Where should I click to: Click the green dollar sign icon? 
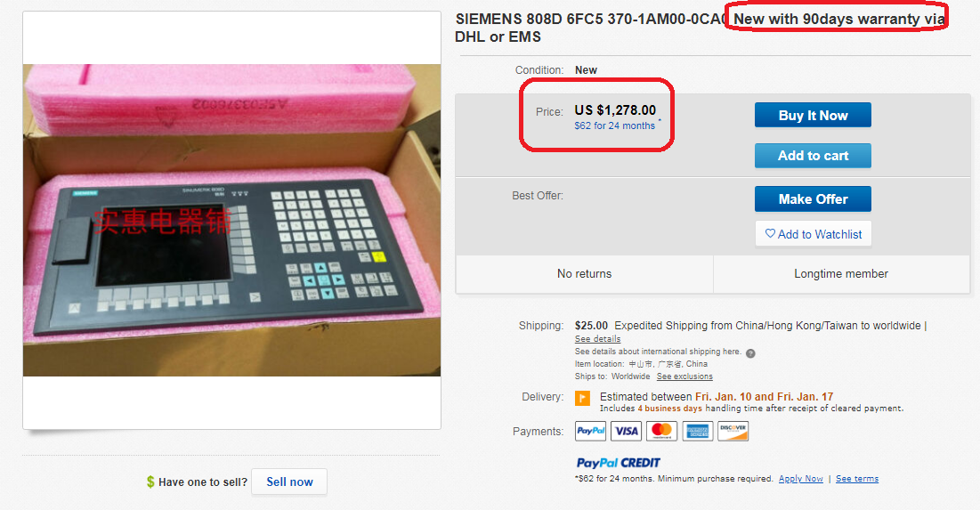150,482
